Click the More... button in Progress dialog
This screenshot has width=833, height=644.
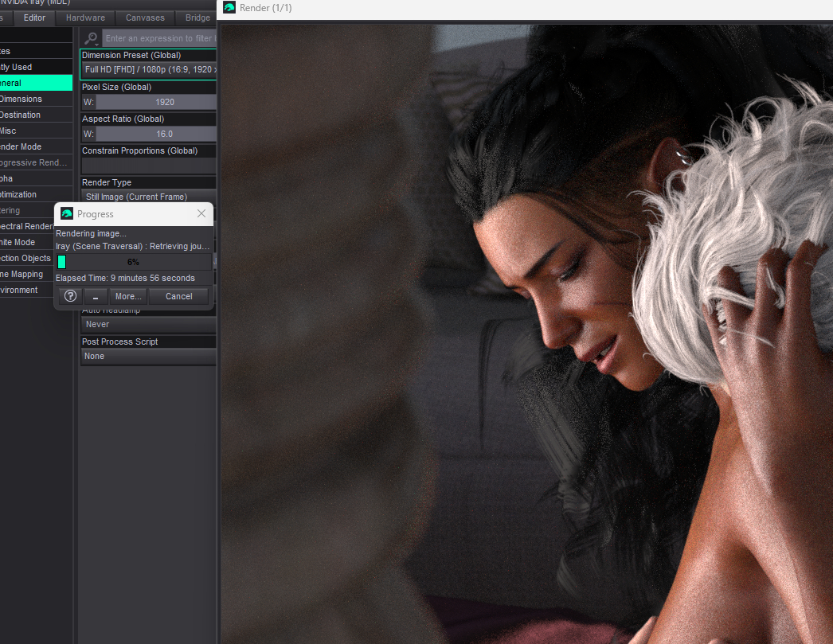pyautogui.click(x=128, y=296)
